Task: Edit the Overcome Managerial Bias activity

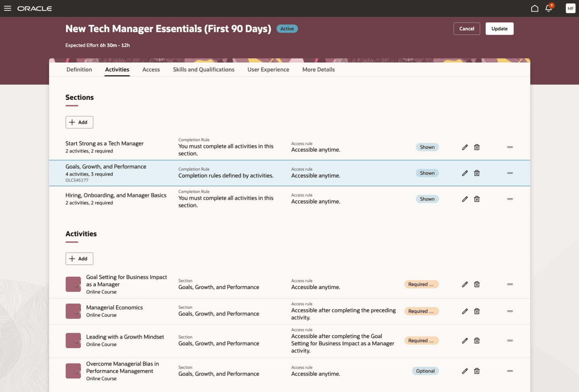Action: pyautogui.click(x=465, y=371)
